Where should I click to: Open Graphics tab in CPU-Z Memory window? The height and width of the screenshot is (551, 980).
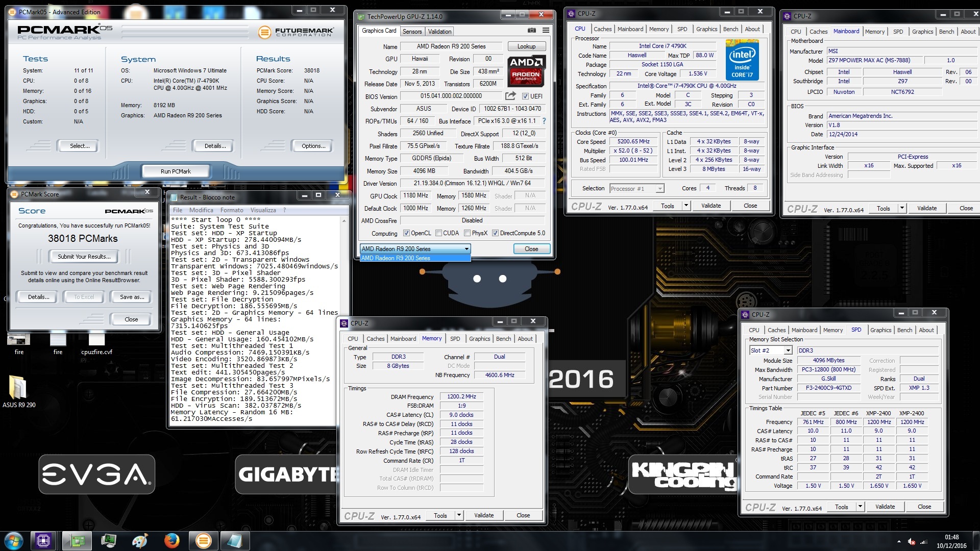479,339
